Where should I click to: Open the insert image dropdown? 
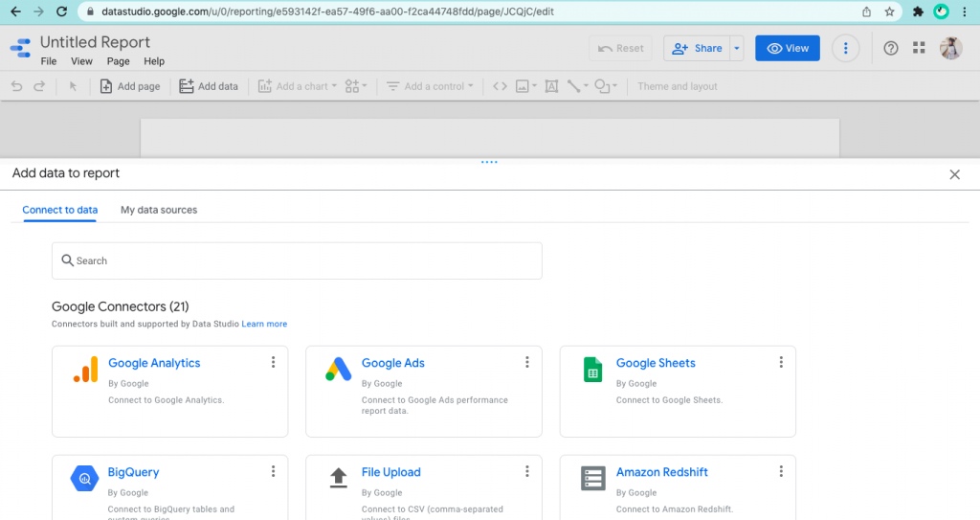click(x=525, y=86)
